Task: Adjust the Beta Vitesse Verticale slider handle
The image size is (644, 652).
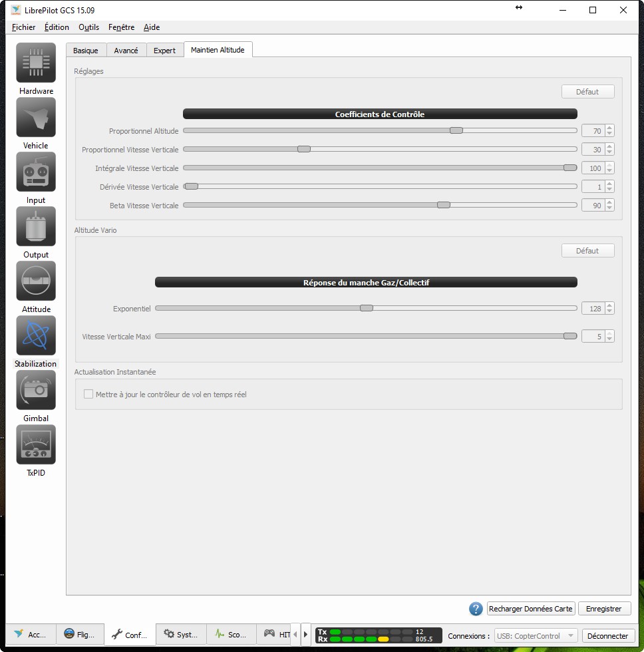Action: tap(444, 205)
